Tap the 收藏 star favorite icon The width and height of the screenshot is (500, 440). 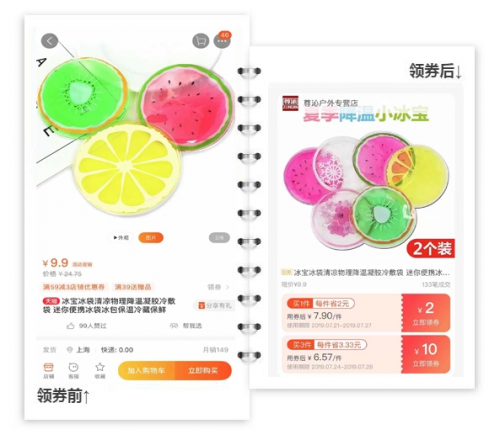tap(100, 370)
